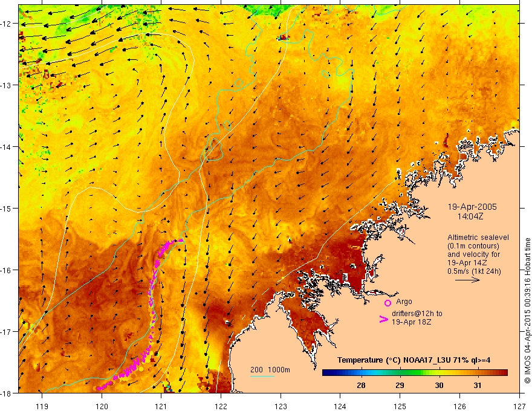
Task: Click the 'and velocity for' legend text
Action: pyautogui.click(x=473, y=254)
